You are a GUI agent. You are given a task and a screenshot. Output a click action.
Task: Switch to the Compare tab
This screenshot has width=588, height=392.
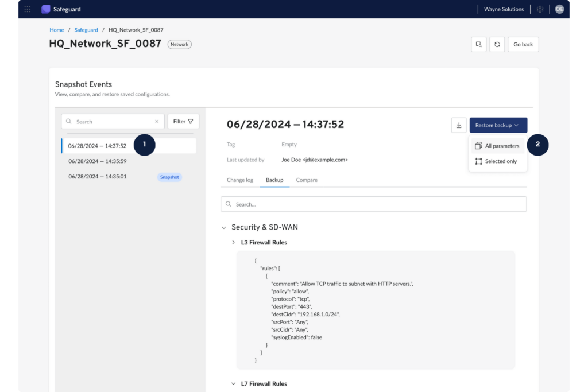point(307,180)
